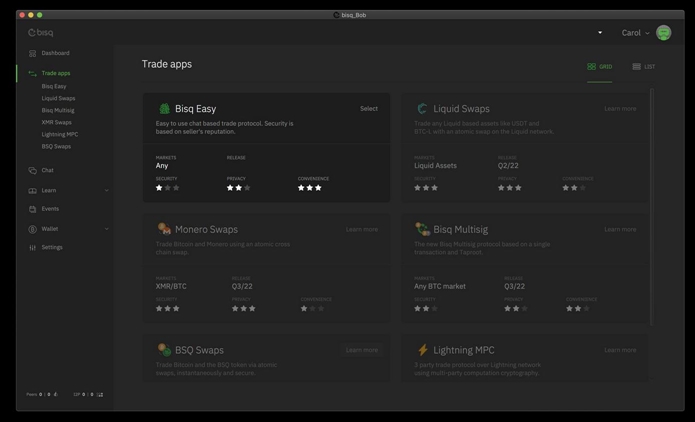
Task: Click the Bisq Multisig card title
Action: [461, 229]
